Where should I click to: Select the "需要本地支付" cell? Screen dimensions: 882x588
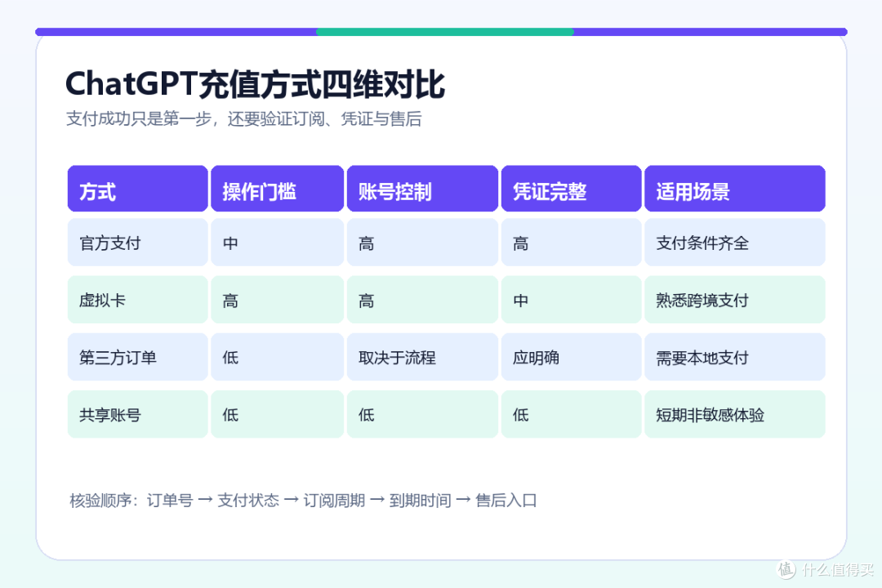tap(735, 358)
